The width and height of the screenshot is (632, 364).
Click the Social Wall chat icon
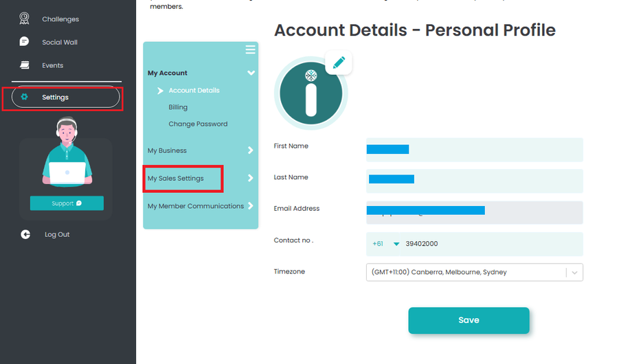coord(25,42)
